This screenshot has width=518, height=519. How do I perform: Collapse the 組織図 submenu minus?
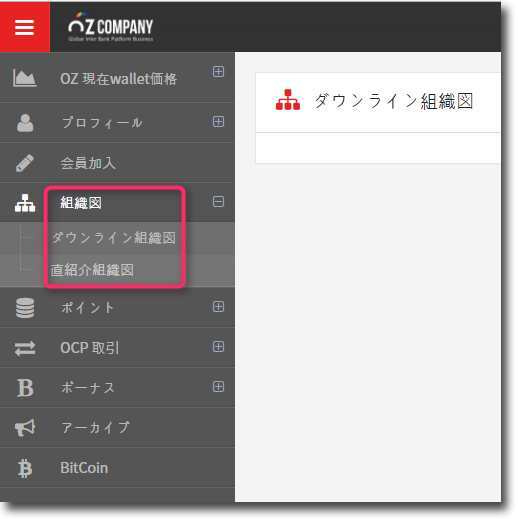click(218, 201)
